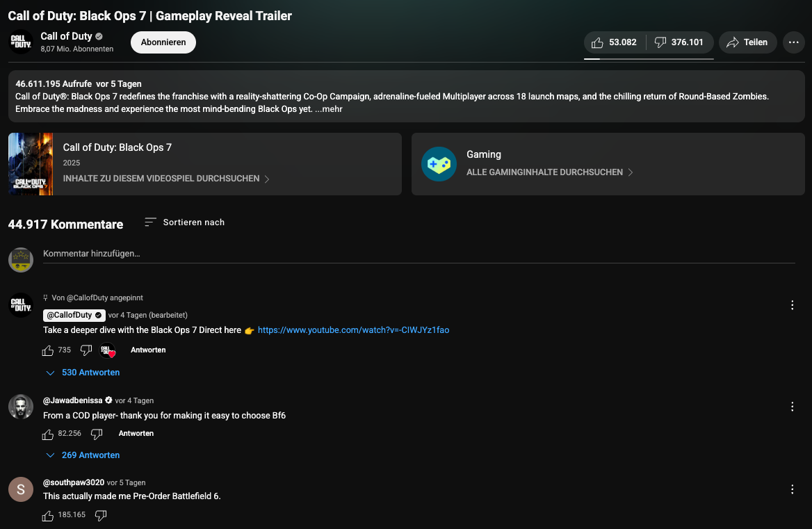
Task: Open options menu for Jawadbenissa's comment
Action: point(792,407)
